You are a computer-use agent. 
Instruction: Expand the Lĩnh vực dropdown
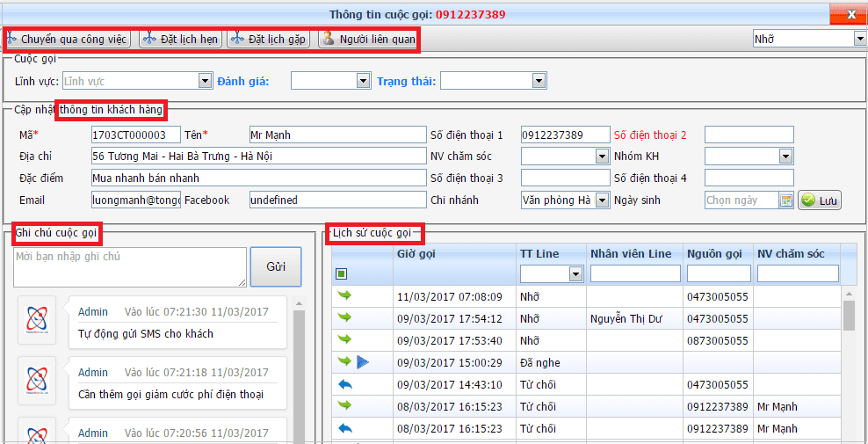(205, 81)
